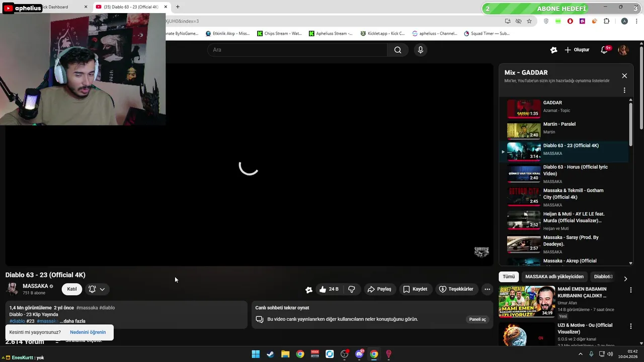Click the install-app icon in address bar
Screen dimensions: 644x362
coord(508,21)
